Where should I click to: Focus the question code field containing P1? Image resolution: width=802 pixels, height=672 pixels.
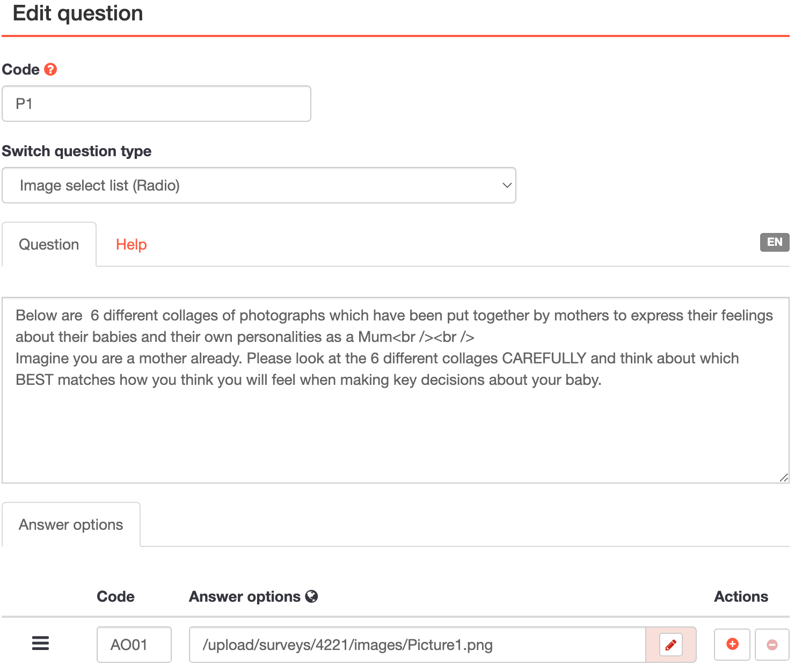point(156,104)
